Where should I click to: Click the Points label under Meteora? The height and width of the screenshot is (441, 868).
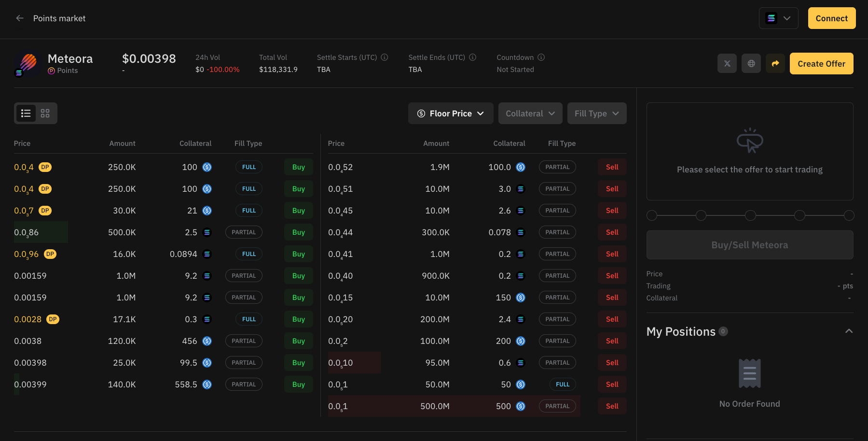(68, 71)
